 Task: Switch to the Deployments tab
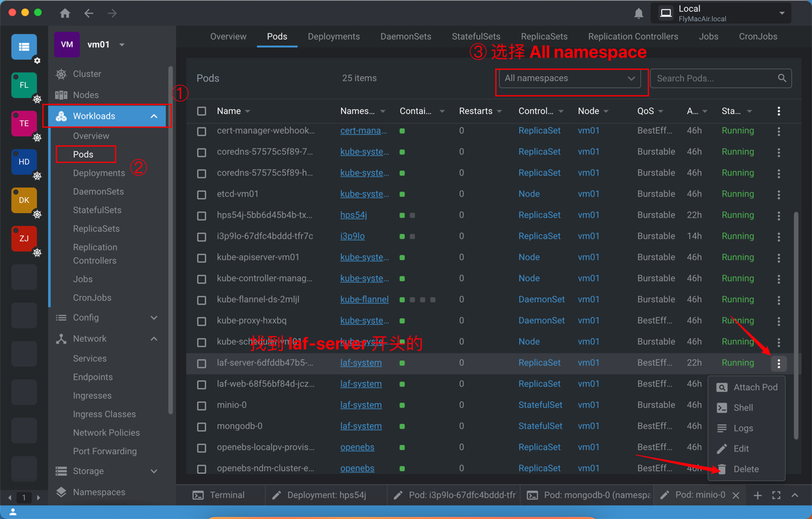pos(333,36)
